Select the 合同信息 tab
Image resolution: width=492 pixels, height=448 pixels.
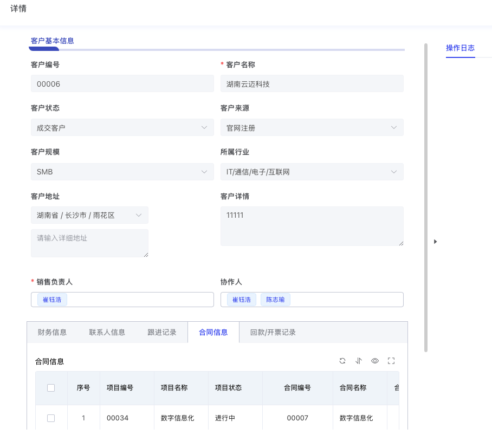pos(213,332)
